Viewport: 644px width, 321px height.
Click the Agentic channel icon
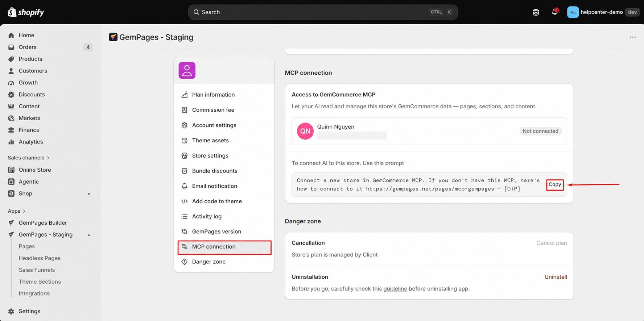[11, 182]
